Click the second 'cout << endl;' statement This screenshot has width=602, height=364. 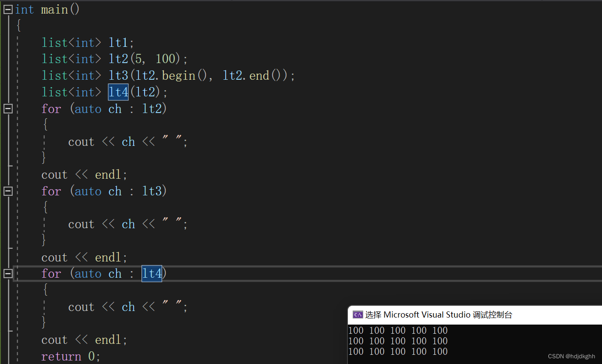click(x=84, y=257)
